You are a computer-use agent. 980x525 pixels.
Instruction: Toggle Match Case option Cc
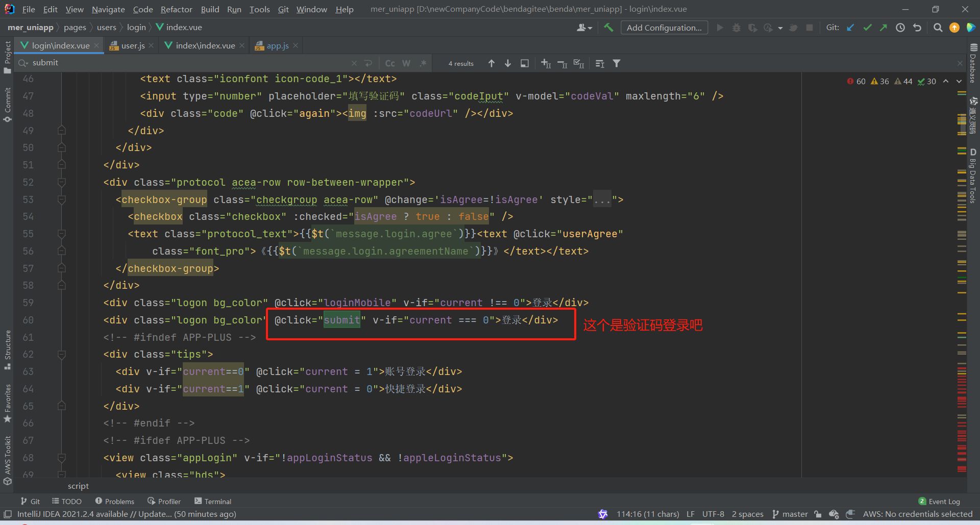[390, 63]
